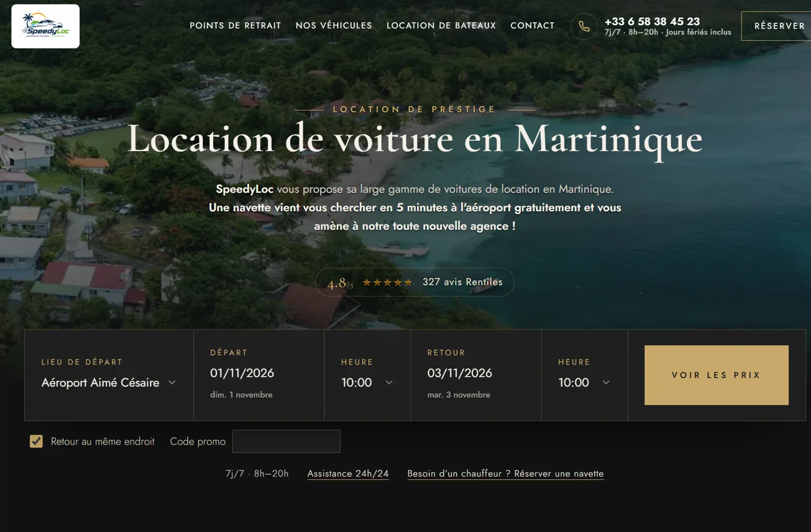
Task: Go to 'Location de bateaux' page
Action: (x=441, y=25)
